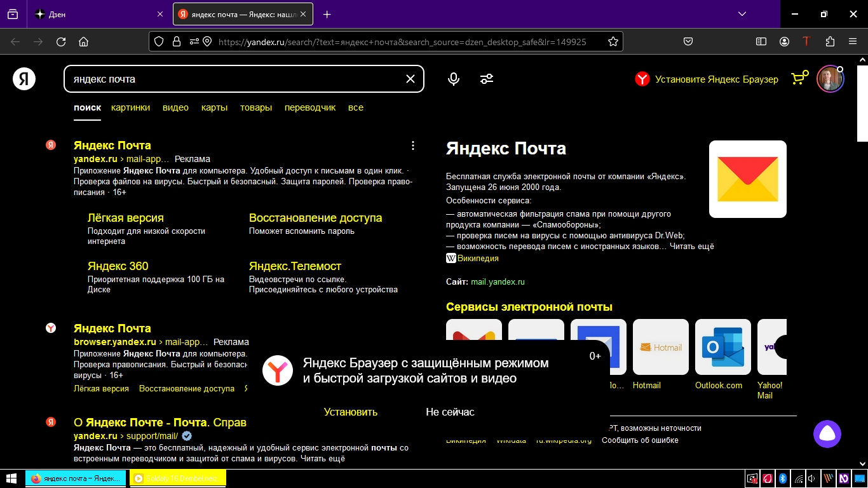The height and width of the screenshot is (488, 868).
Task: Click the Yandex Mail envelope logo image
Action: tap(748, 179)
